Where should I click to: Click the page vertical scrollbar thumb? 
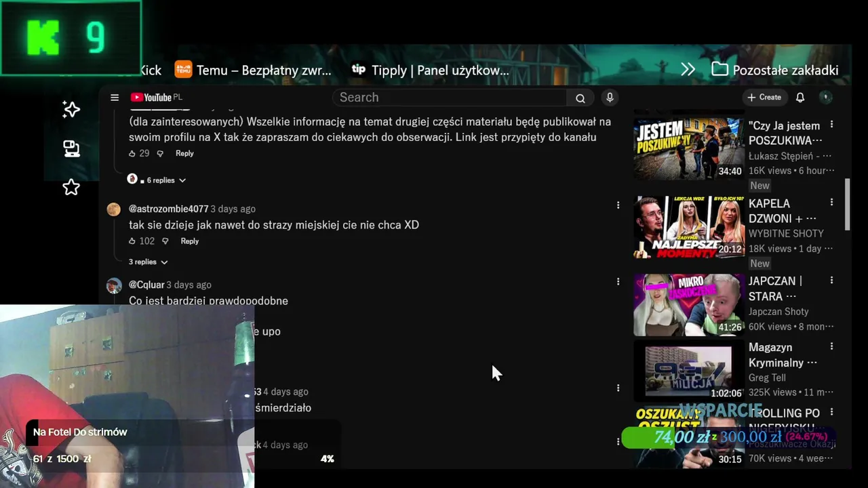click(847, 205)
